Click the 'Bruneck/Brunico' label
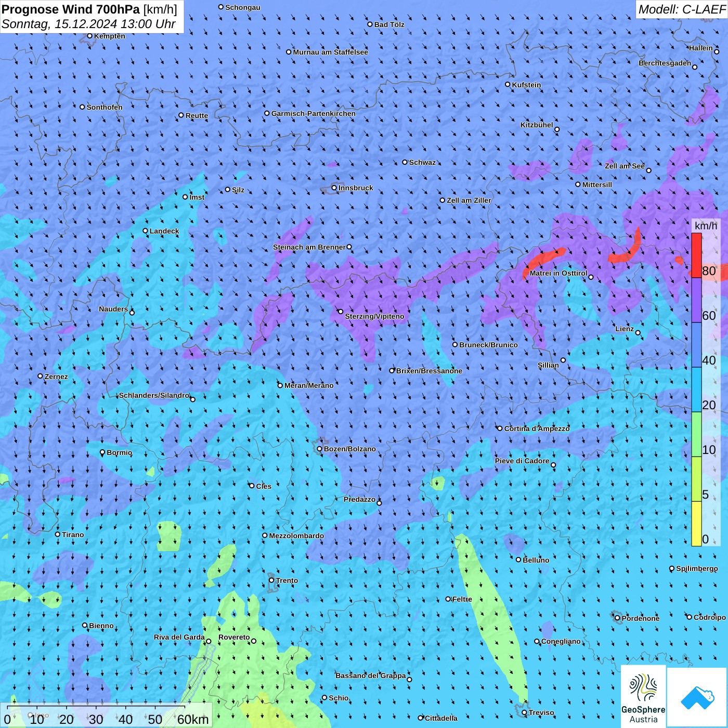This screenshot has height=728, width=728. (489, 345)
